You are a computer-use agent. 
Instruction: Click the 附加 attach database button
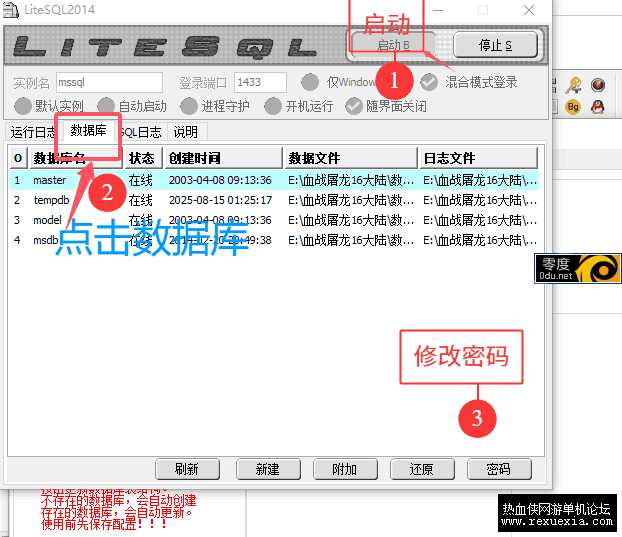click(x=344, y=469)
